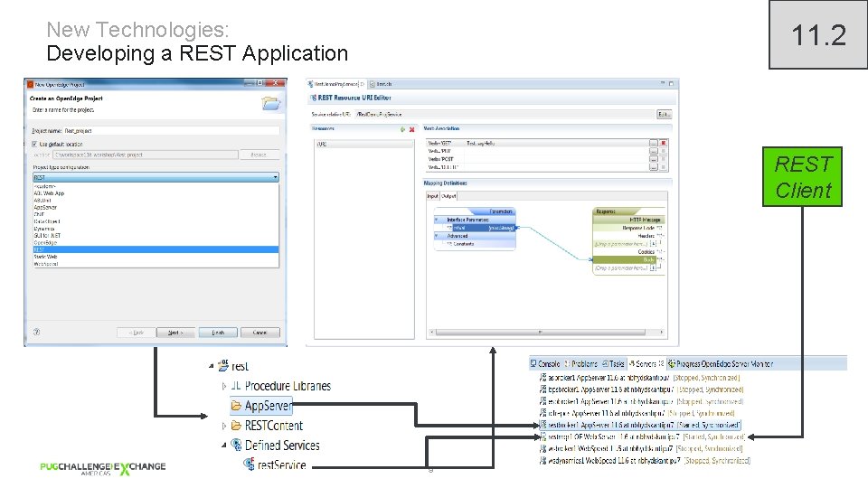Collapse the Advanced section in Parameters
The image size is (868, 488).
pos(437,236)
